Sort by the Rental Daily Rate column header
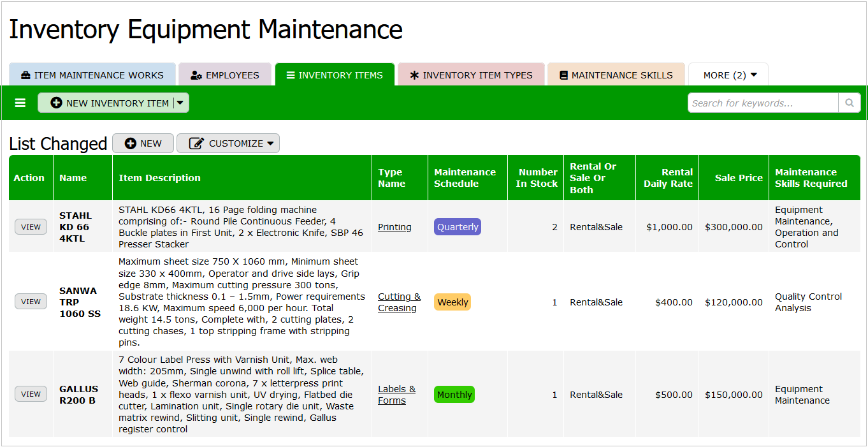Screen dimensions: 868x447 (669, 178)
